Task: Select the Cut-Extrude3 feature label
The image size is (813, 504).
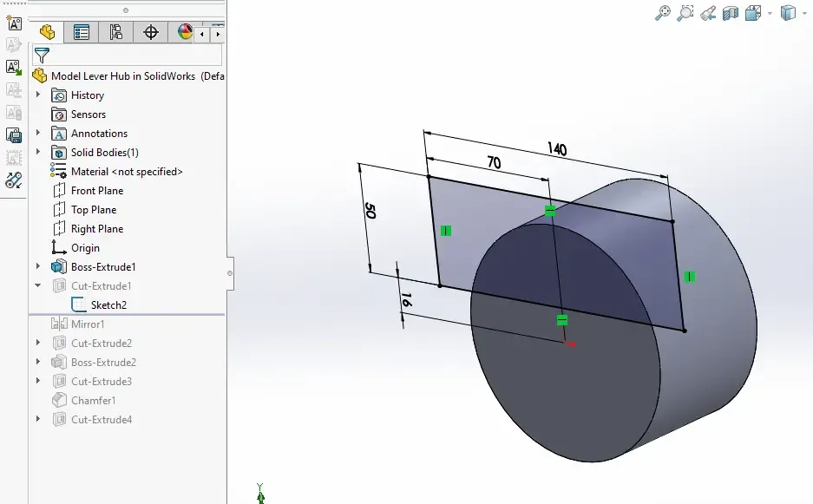Action: [x=102, y=382]
